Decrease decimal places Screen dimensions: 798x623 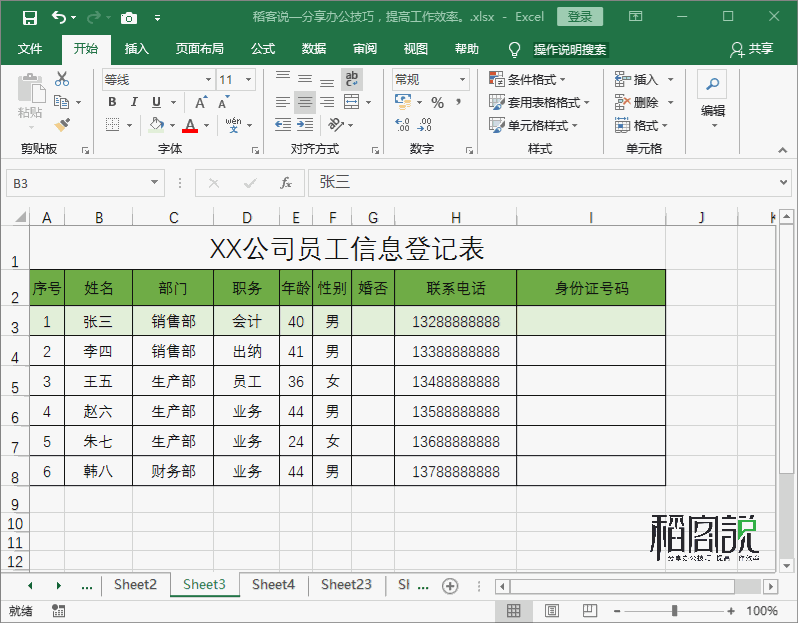(424, 125)
